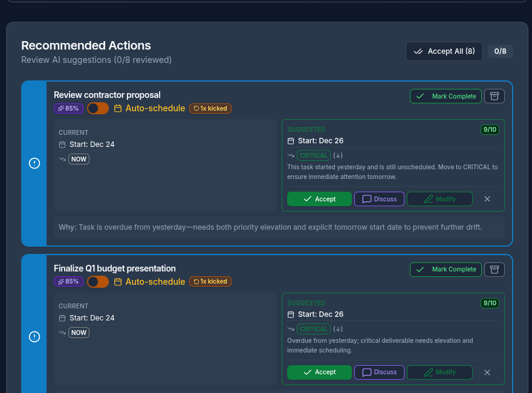Click the 9/10 confidence score badge
532x393 pixels.
click(x=490, y=129)
